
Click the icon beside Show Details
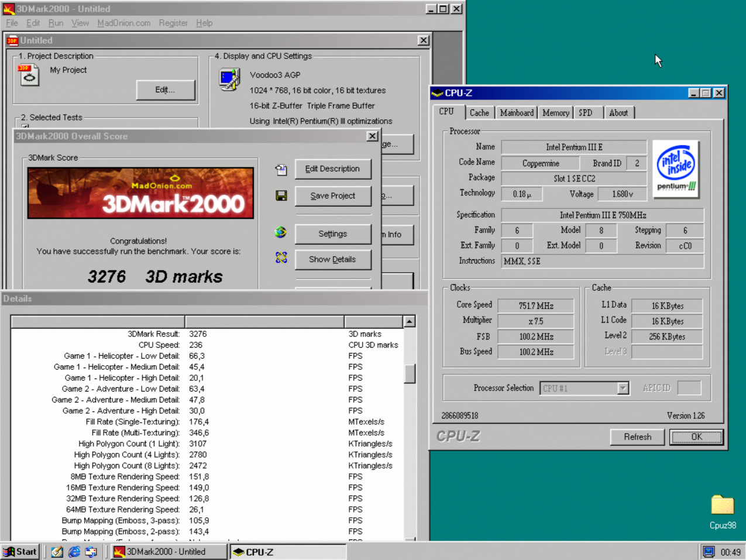[281, 257]
